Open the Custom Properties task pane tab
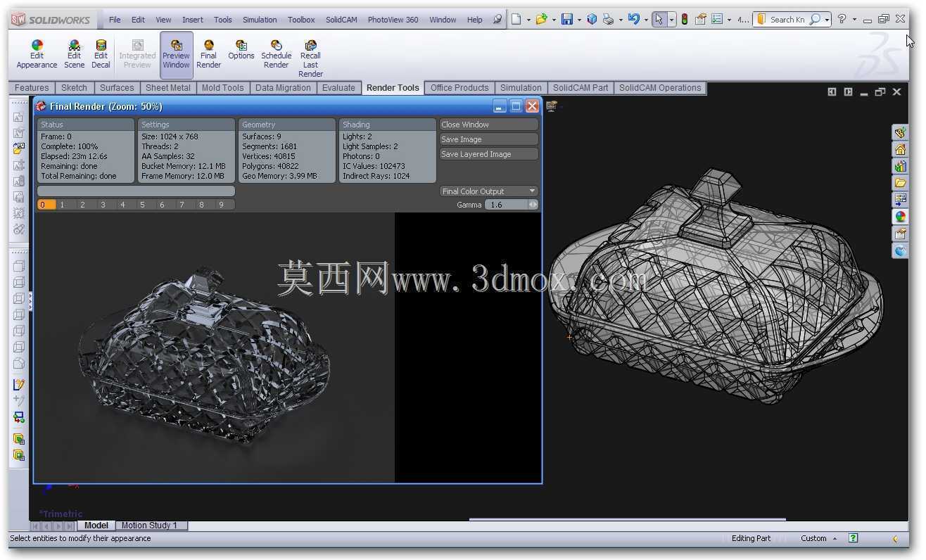This screenshot has height=560, width=926. pyautogui.click(x=901, y=234)
